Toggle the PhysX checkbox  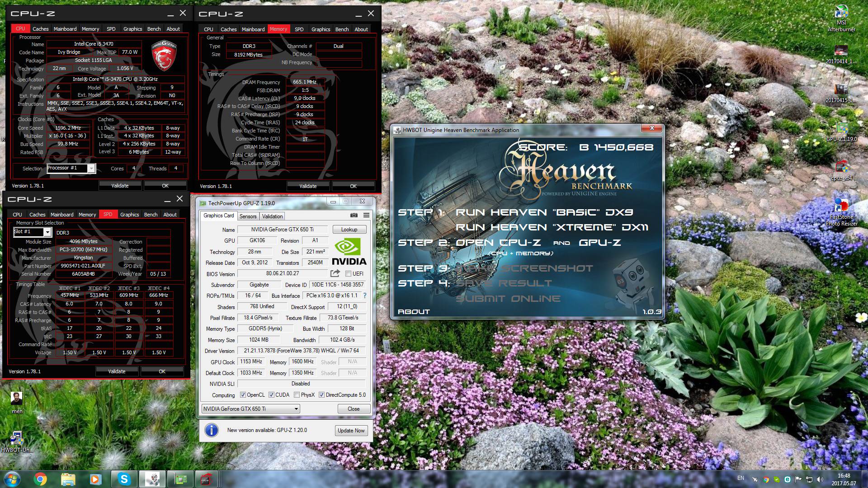pos(297,395)
